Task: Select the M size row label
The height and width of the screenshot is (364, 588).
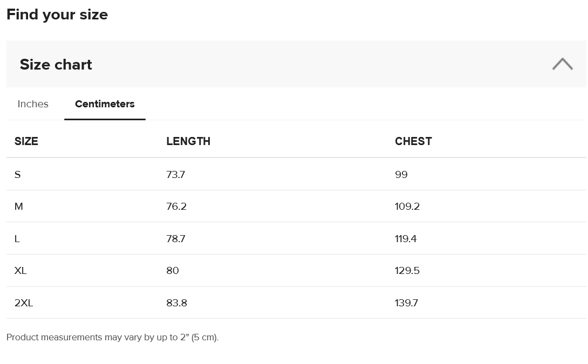Action: [19, 207]
